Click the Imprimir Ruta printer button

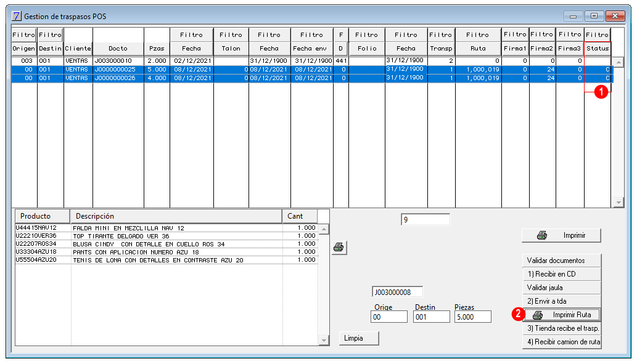[x=561, y=315]
